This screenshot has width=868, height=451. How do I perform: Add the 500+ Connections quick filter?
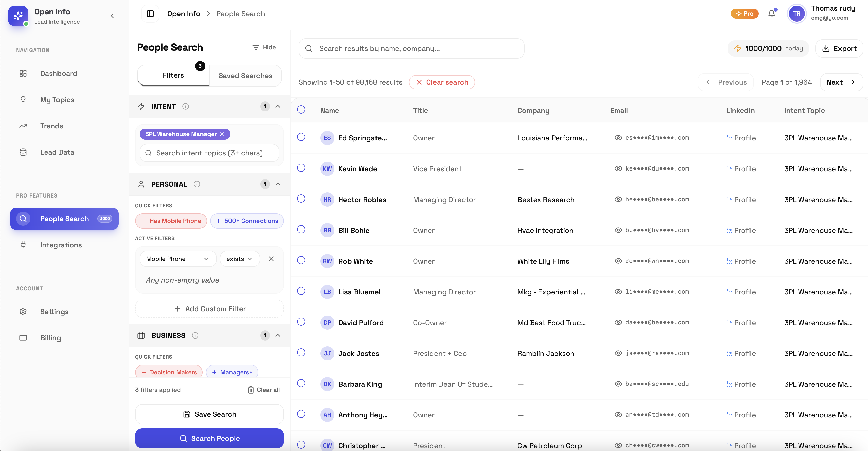tap(247, 221)
